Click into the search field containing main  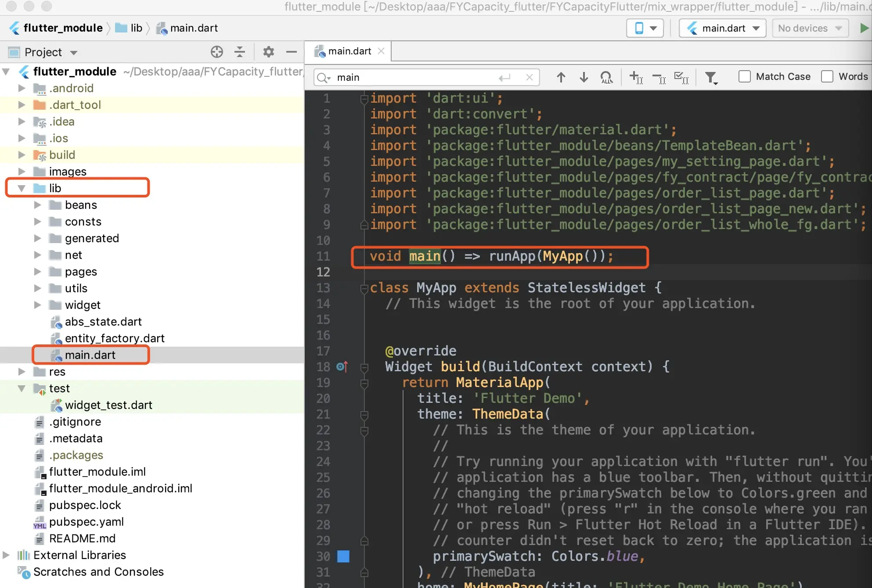(413, 78)
